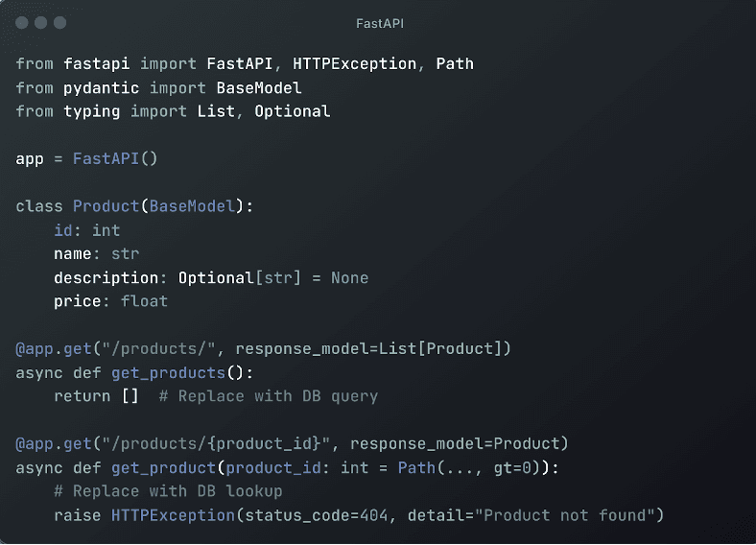Click the {product_id} path parameter string

point(264,443)
